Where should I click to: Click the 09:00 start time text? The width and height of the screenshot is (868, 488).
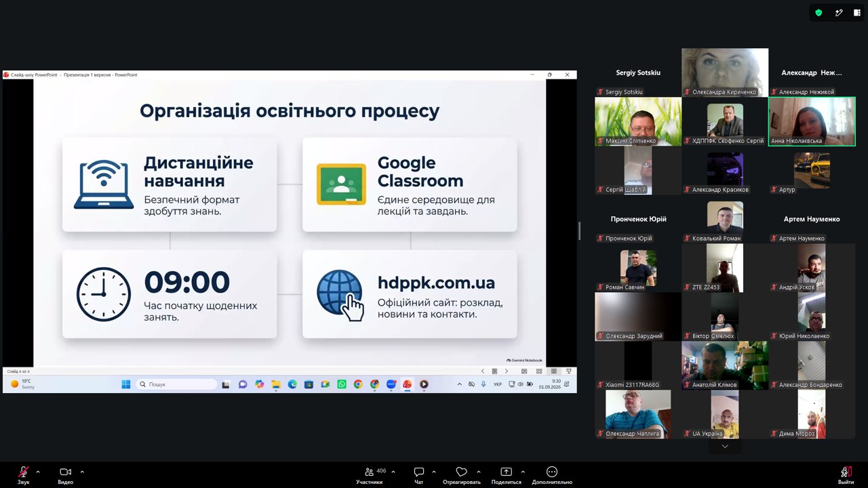[187, 282]
